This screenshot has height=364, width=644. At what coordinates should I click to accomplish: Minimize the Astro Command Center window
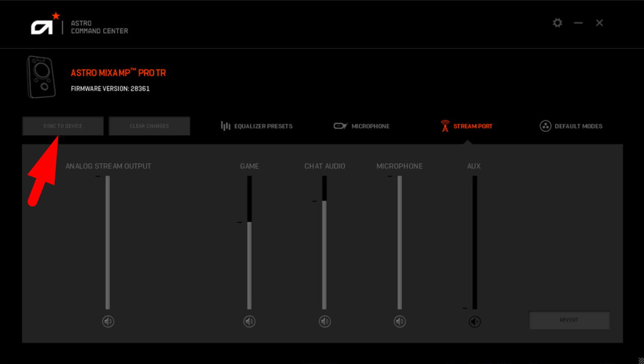578,23
